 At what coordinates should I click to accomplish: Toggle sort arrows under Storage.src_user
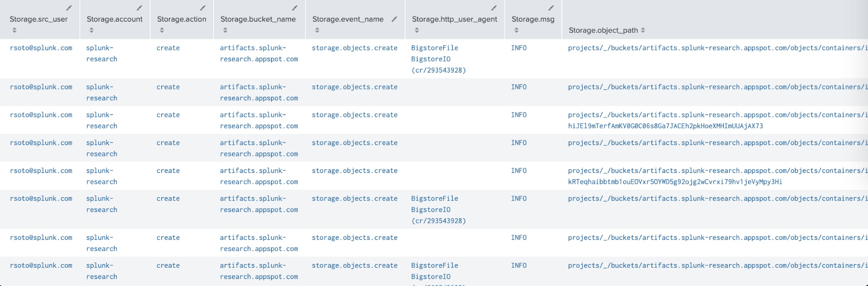pos(14,30)
